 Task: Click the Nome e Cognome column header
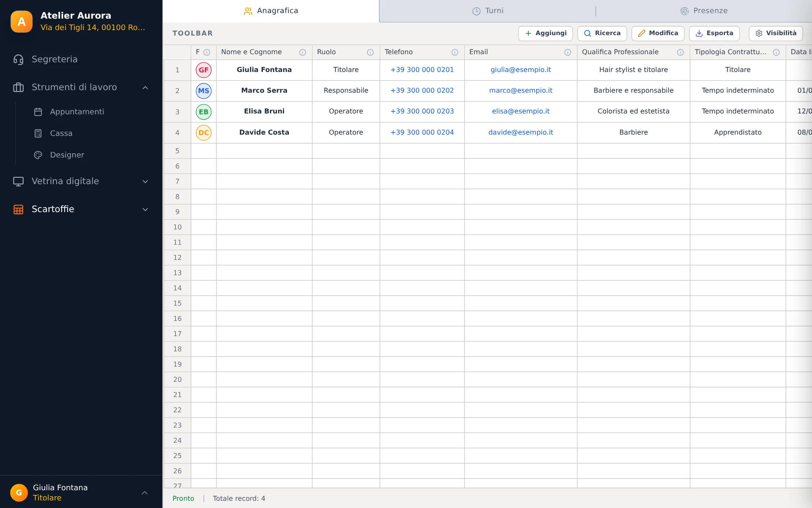tap(264, 52)
